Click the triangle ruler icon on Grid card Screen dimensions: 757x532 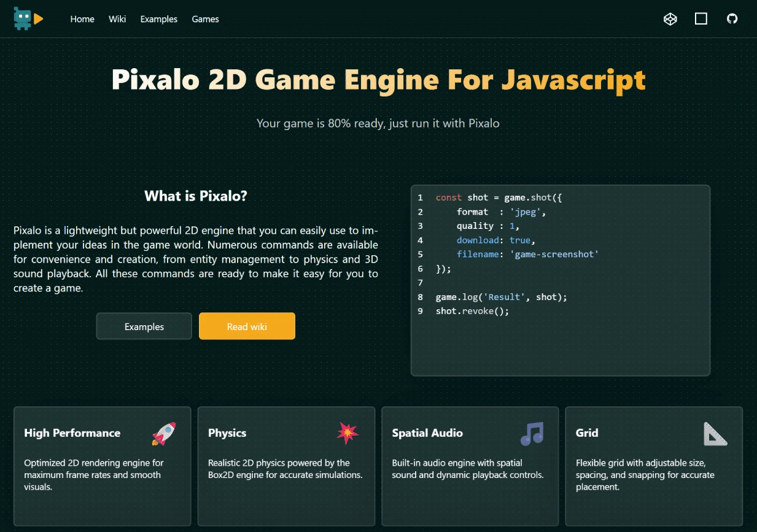pyautogui.click(x=715, y=433)
